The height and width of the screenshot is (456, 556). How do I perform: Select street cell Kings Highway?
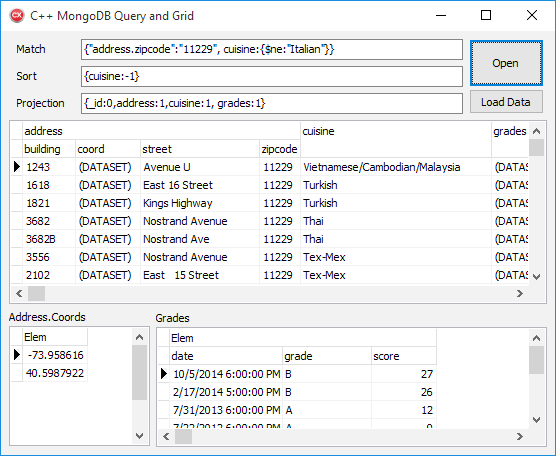pyautogui.click(x=200, y=203)
